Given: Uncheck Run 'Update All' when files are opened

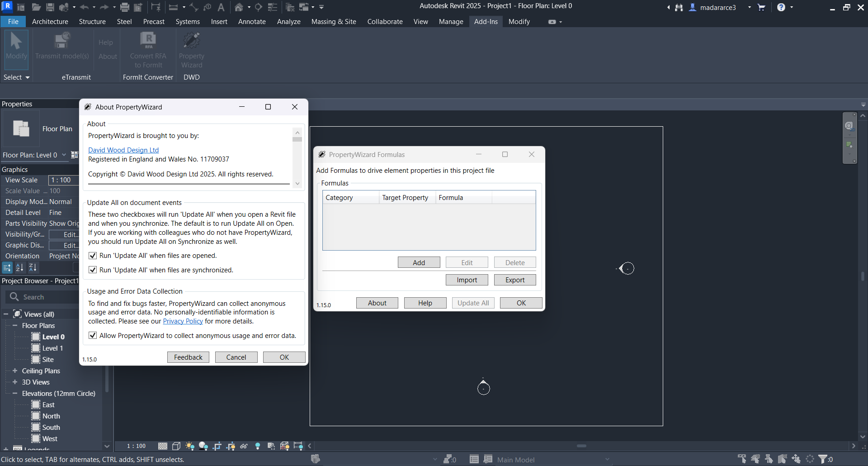Looking at the screenshot, I should pos(93,256).
